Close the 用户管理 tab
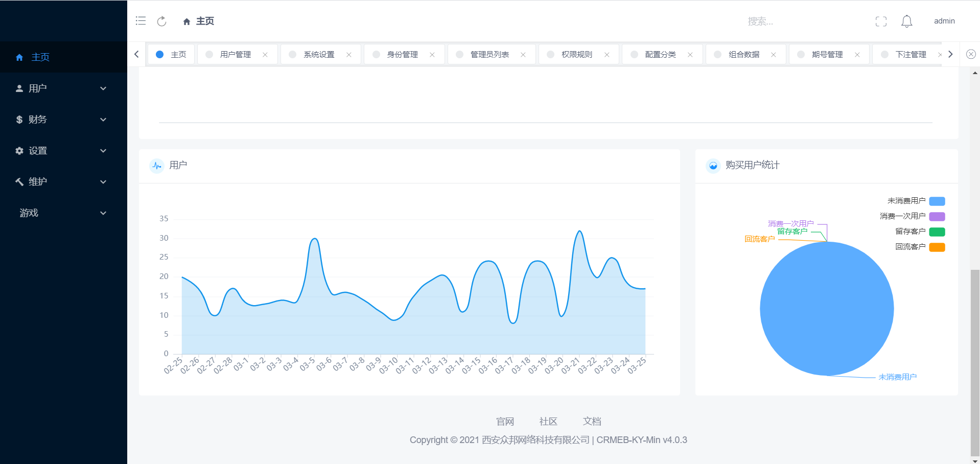The height and width of the screenshot is (464, 980). click(265, 55)
